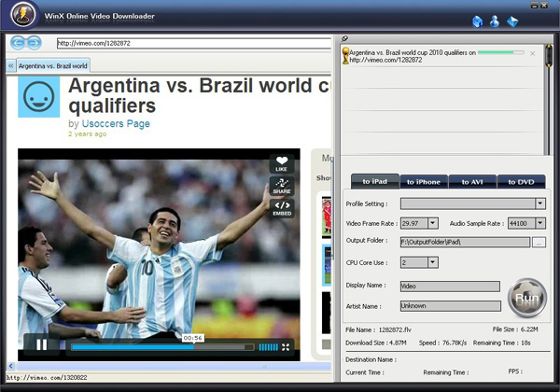The width and height of the screenshot is (560, 392).
Task: Click the pin icon above download list
Action: click(x=344, y=38)
